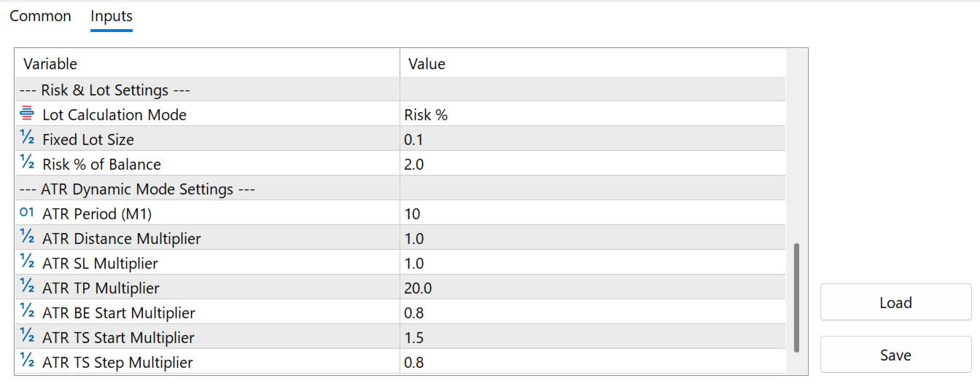Switch to the Common tab
The height and width of the screenshot is (386, 980).
point(40,16)
